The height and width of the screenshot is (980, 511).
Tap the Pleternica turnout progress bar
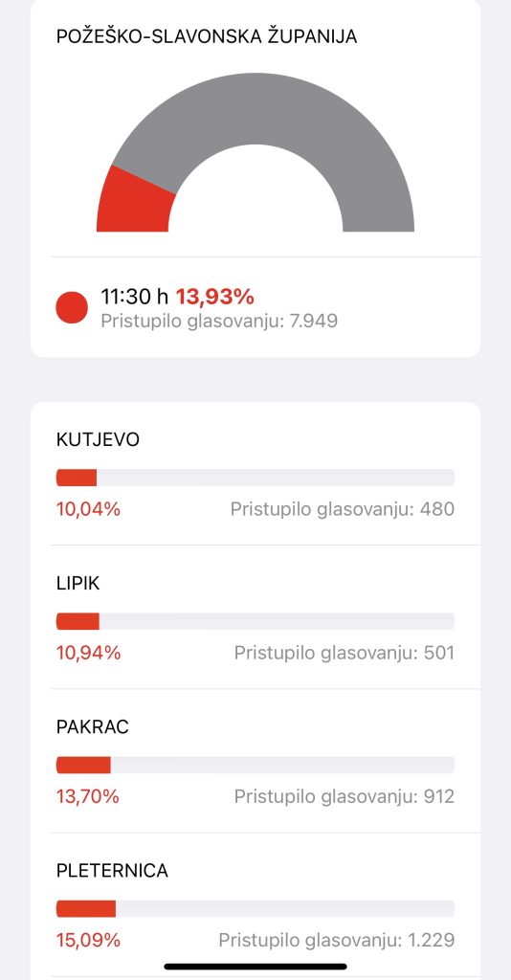(x=255, y=909)
